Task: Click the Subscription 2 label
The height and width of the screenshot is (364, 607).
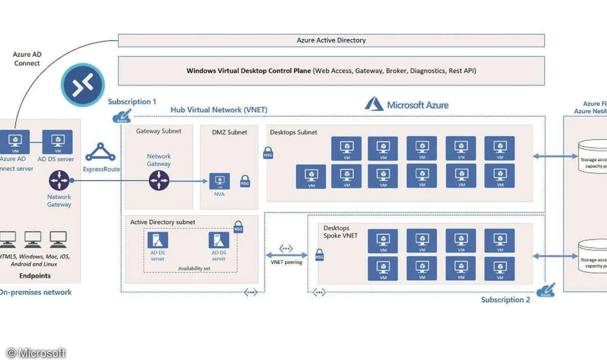Action: point(505,300)
